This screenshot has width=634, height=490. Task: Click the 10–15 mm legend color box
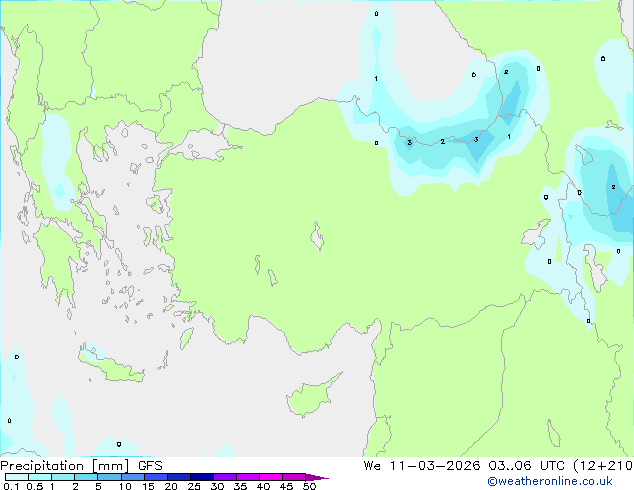click(x=132, y=477)
